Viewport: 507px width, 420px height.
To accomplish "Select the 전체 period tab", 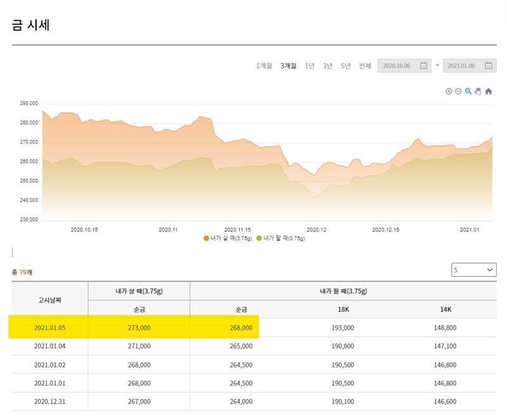I will pos(365,66).
